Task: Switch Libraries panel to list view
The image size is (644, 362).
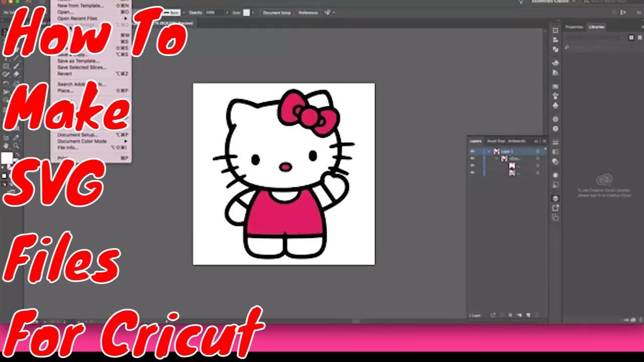Action: tap(640, 37)
